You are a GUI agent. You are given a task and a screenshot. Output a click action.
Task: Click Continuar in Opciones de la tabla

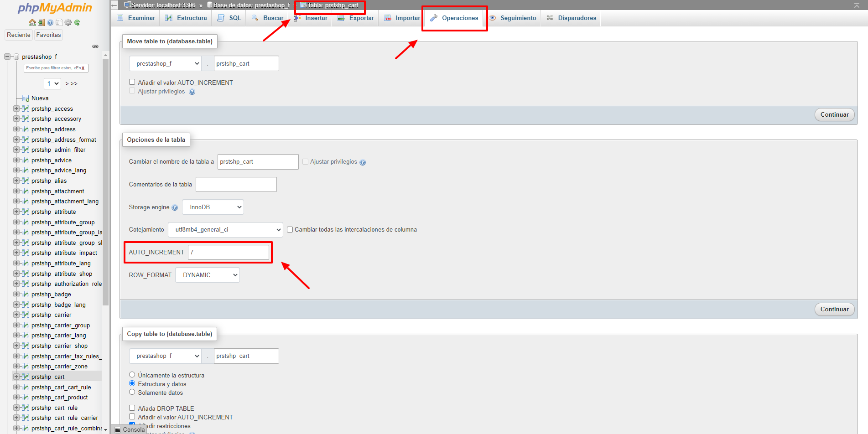834,309
